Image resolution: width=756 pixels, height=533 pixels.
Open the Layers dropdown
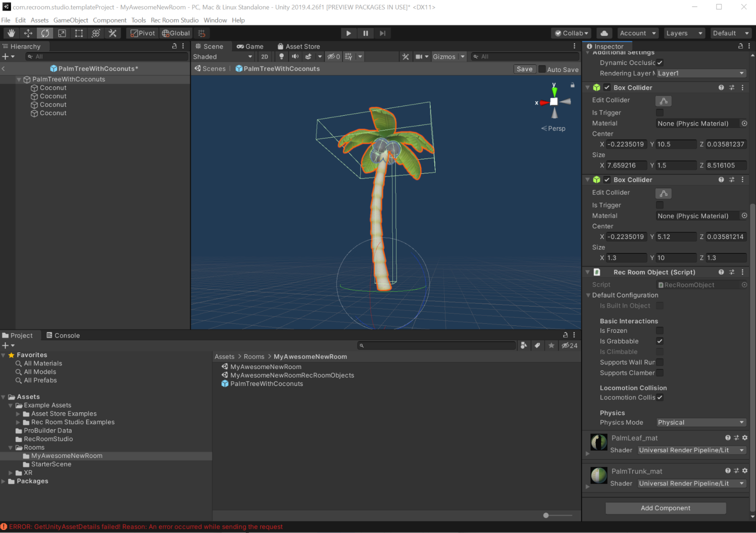click(x=684, y=33)
